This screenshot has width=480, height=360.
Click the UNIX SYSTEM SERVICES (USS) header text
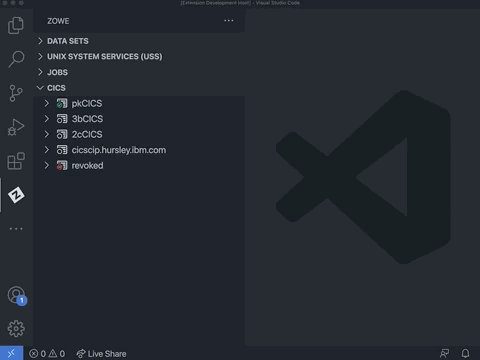[105, 57]
